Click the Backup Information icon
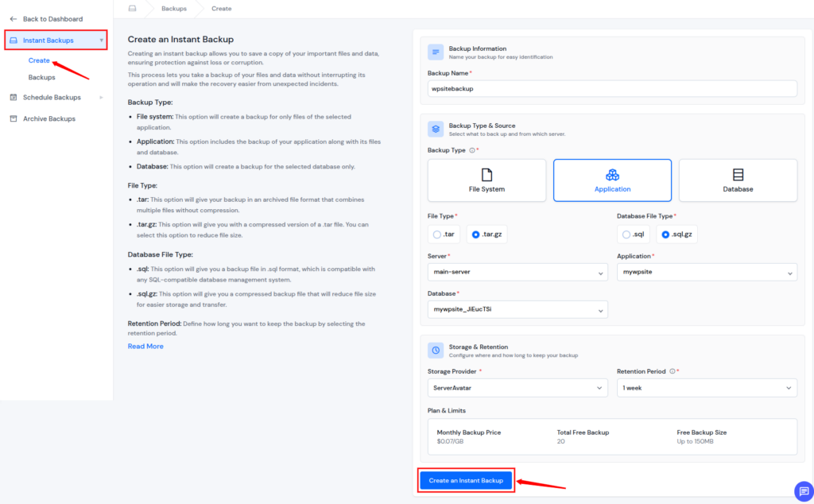814x504 pixels. [435, 52]
